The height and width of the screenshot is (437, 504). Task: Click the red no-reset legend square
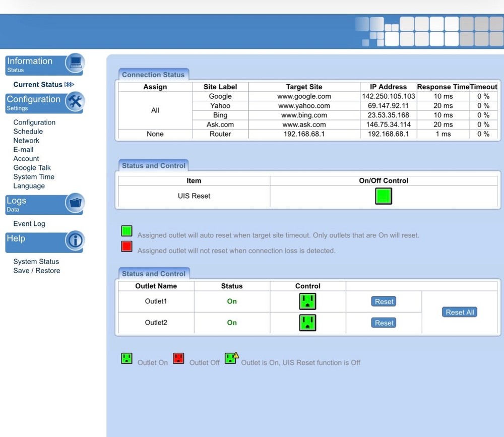127,246
